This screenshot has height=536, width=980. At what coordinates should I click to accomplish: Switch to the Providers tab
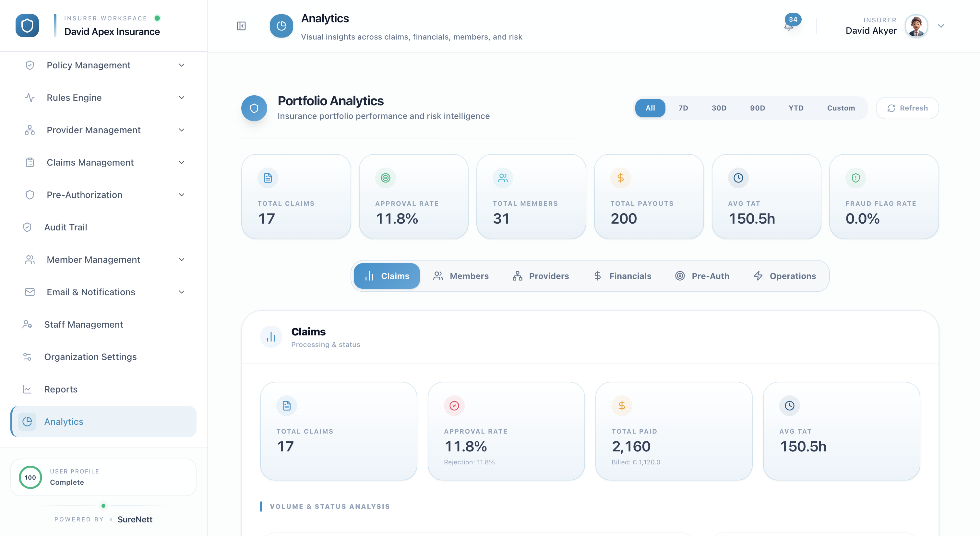pos(541,276)
